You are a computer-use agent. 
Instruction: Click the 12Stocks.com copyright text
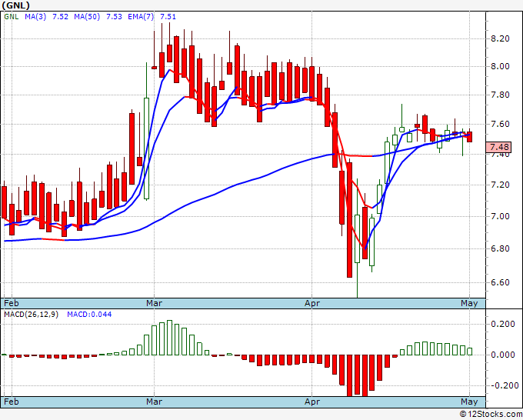point(491,415)
